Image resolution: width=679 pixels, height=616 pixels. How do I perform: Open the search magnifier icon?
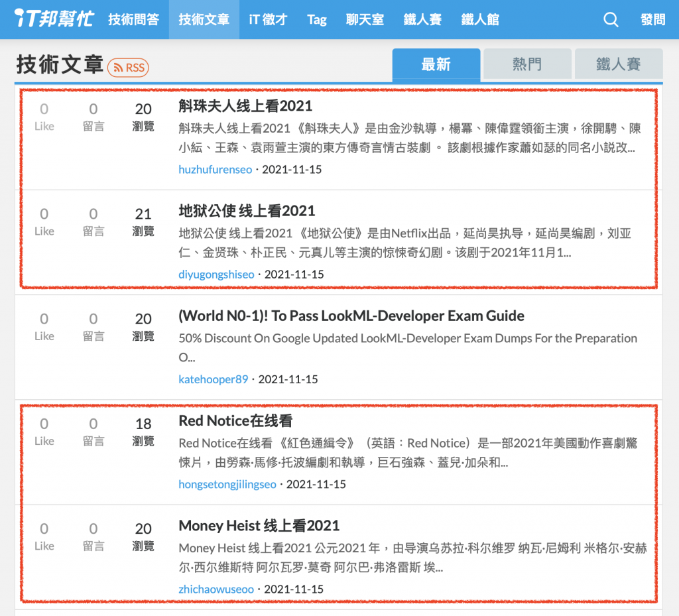611,19
